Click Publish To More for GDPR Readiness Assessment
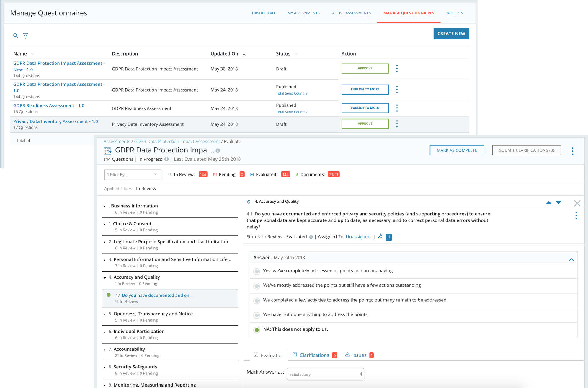The width and height of the screenshot is (588, 388). pos(365,108)
